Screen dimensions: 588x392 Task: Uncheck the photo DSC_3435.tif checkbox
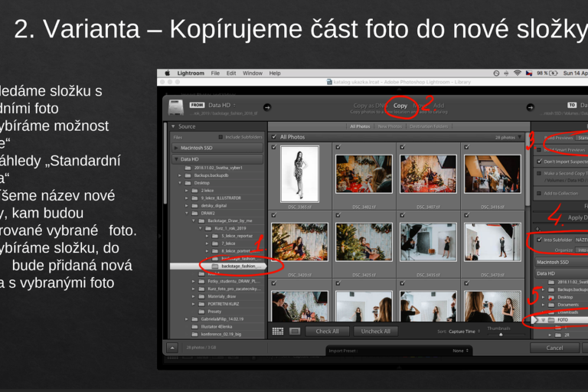(x=403, y=215)
